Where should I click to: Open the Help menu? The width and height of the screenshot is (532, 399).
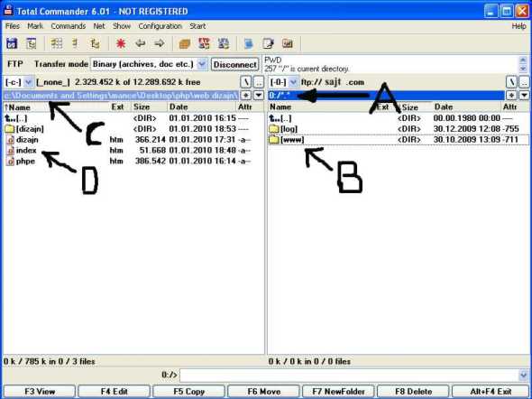click(x=519, y=26)
